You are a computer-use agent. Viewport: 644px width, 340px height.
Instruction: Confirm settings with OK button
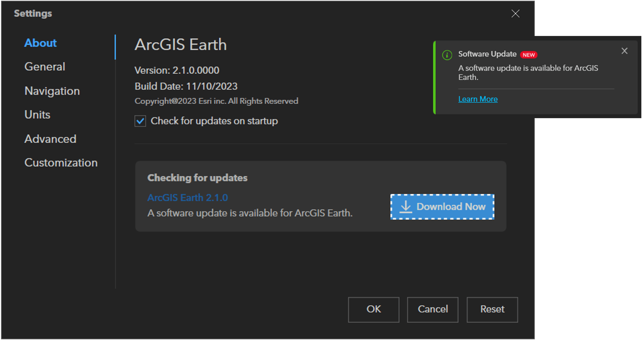(374, 309)
